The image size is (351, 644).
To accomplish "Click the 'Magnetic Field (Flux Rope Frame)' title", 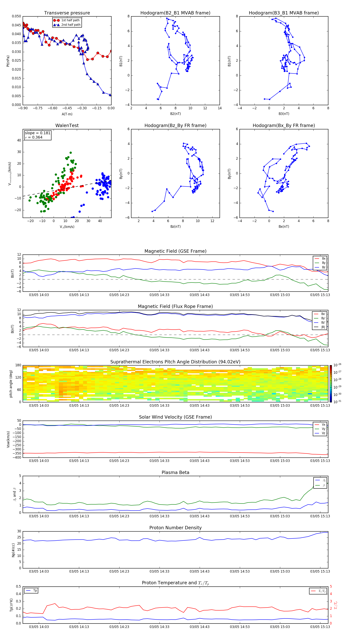I will tap(175, 307).
